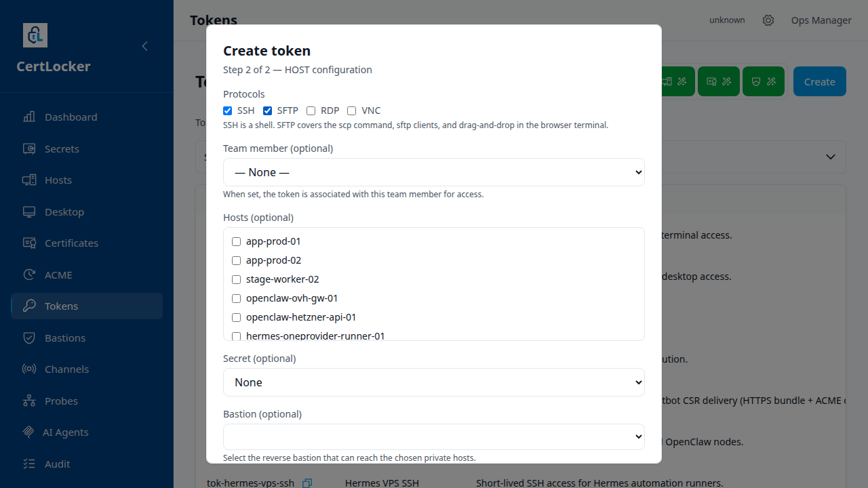The height and width of the screenshot is (488, 868).
Task: Tick the openclaw-ovh-gw-01 host checkbox
Action: click(237, 298)
